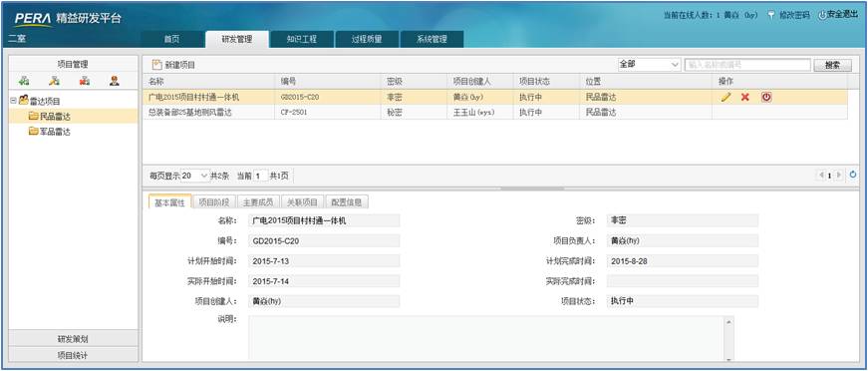Screen dimensions: 868x371
Task: Open the 过程质量 top tab
Action: pos(367,39)
